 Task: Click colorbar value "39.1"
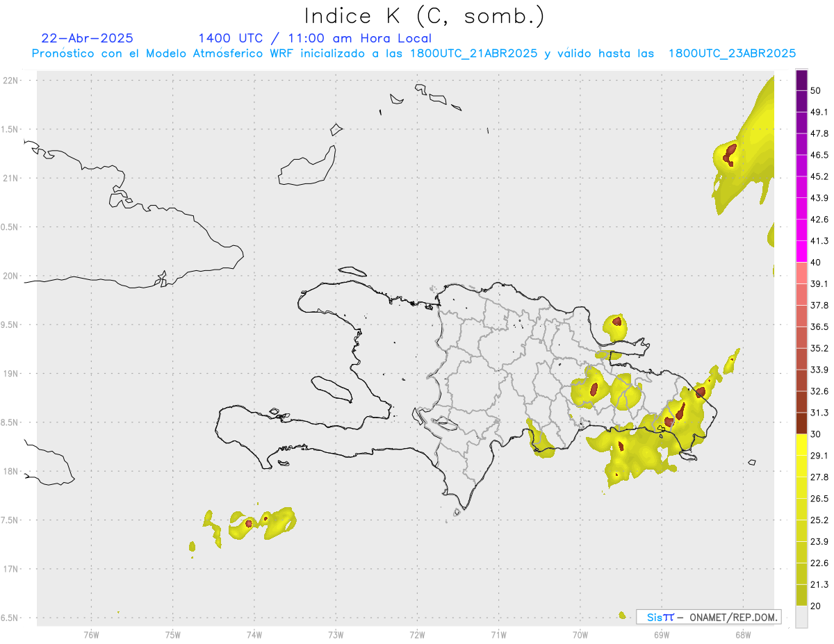coord(819,284)
